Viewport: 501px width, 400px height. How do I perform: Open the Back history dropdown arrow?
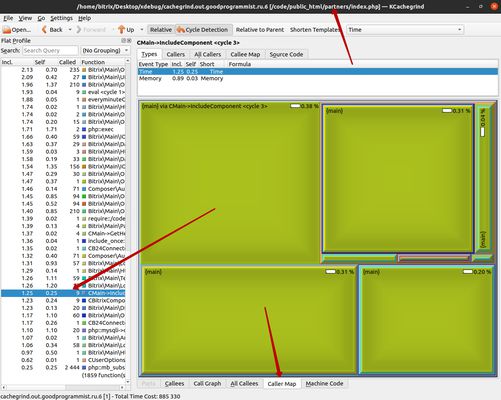(x=70, y=30)
